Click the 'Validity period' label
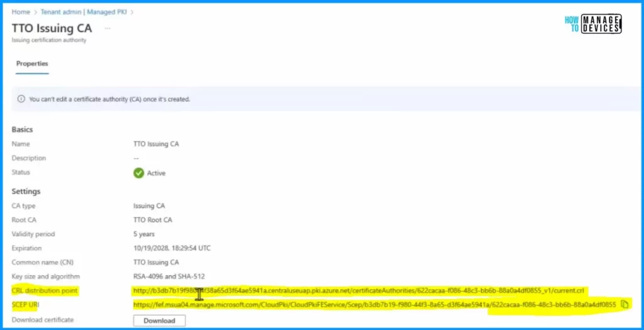644x330 pixels. point(33,234)
